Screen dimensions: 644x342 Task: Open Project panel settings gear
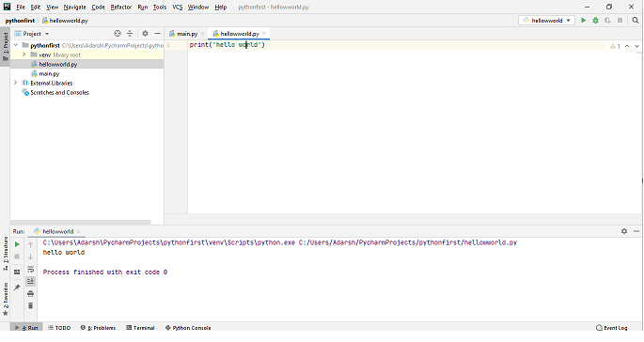pyautogui.click(x=145, y=34)
